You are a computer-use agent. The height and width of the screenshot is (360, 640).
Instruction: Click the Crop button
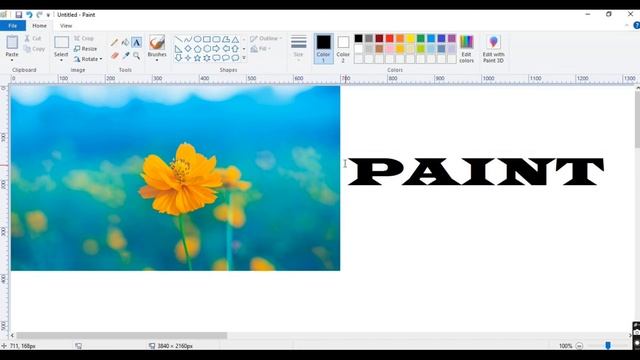pos(84,38)
